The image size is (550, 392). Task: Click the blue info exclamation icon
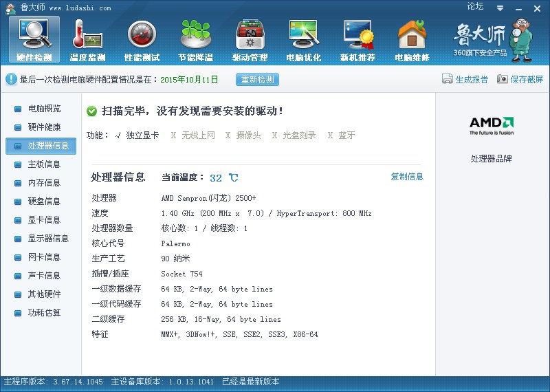[x=11, y=79]
